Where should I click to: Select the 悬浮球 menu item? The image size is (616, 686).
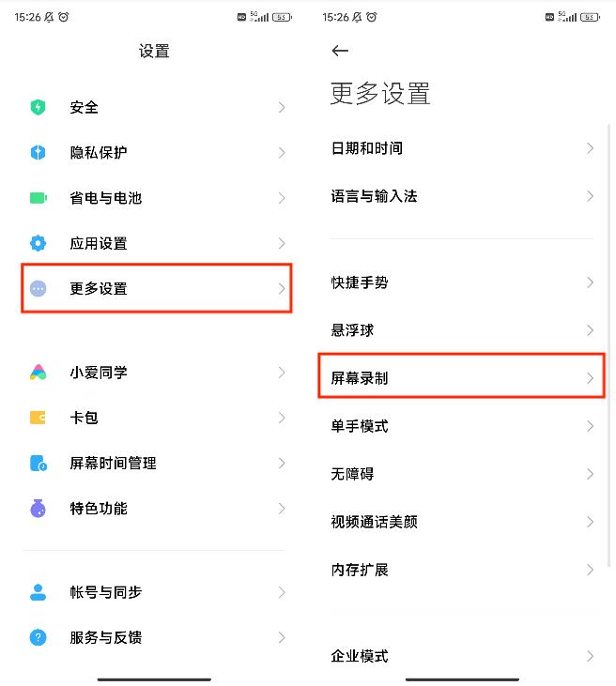[460, 330]
